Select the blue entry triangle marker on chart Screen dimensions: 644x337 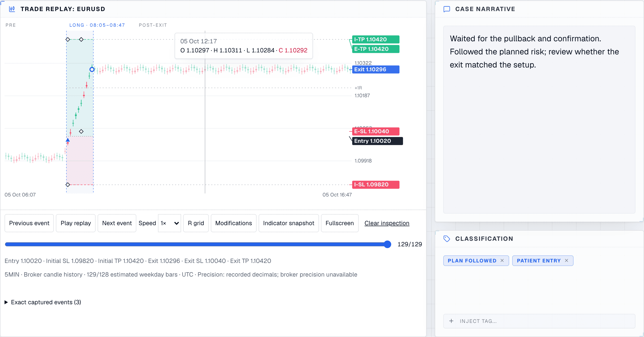[68, 140]
